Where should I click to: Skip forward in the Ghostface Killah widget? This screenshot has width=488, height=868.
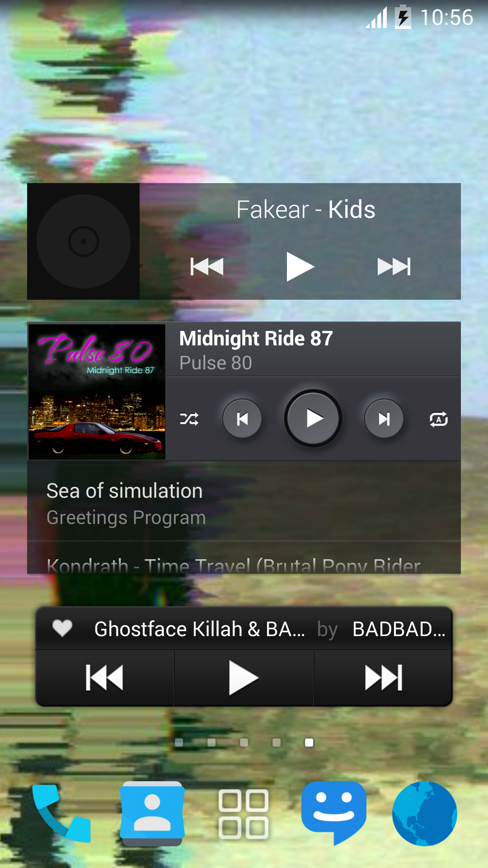[383, 678]
